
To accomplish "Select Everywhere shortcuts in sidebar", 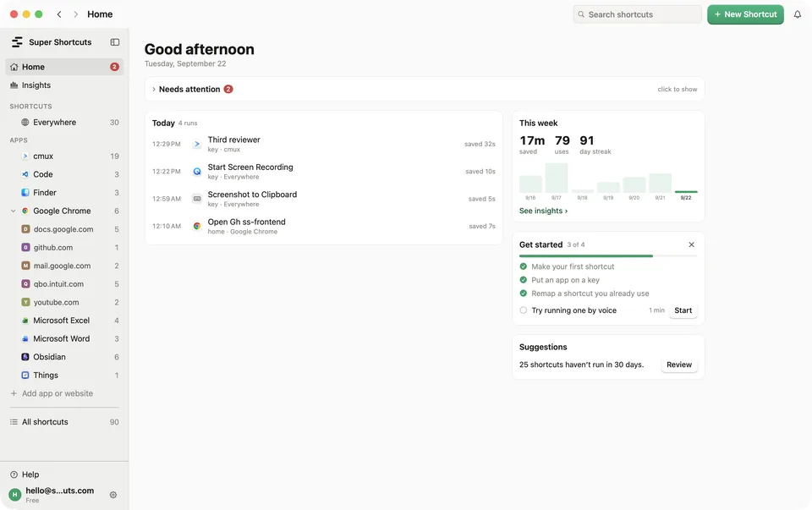I will pos(65,122).
